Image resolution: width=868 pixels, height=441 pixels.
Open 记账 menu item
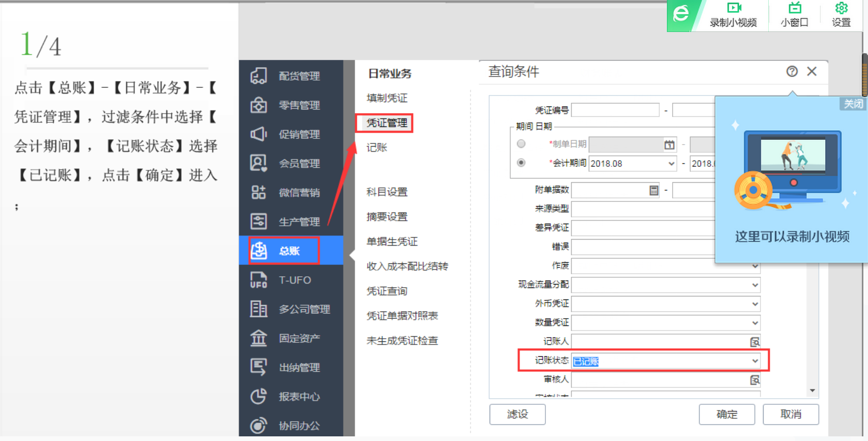376,148
